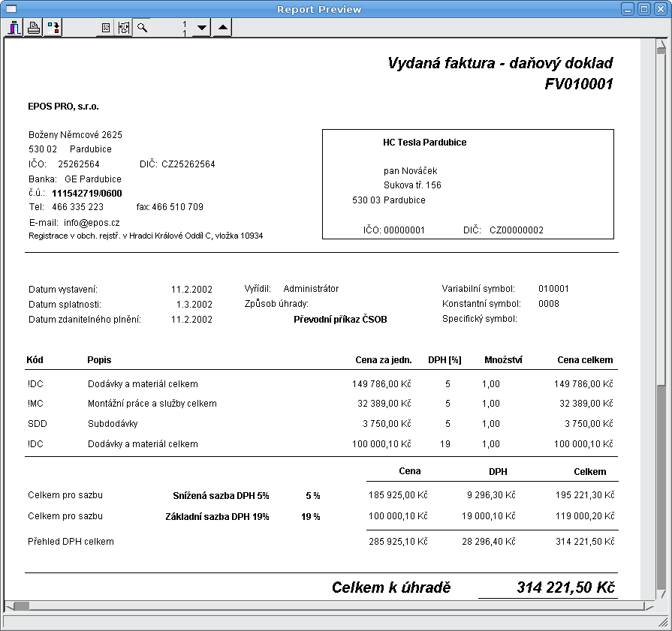Select the single page view icon
The image size is (672, 631).
pos(106,29)
